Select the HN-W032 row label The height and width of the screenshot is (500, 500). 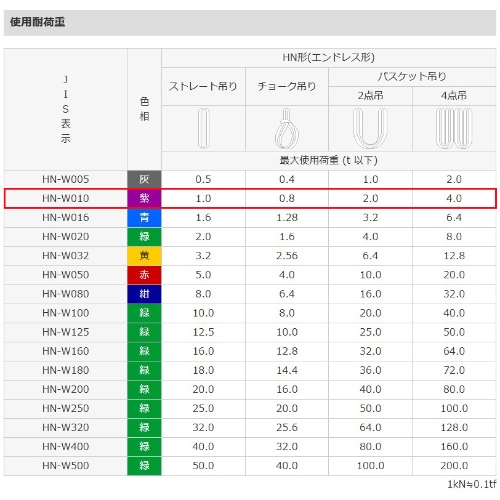coord(66,256)
